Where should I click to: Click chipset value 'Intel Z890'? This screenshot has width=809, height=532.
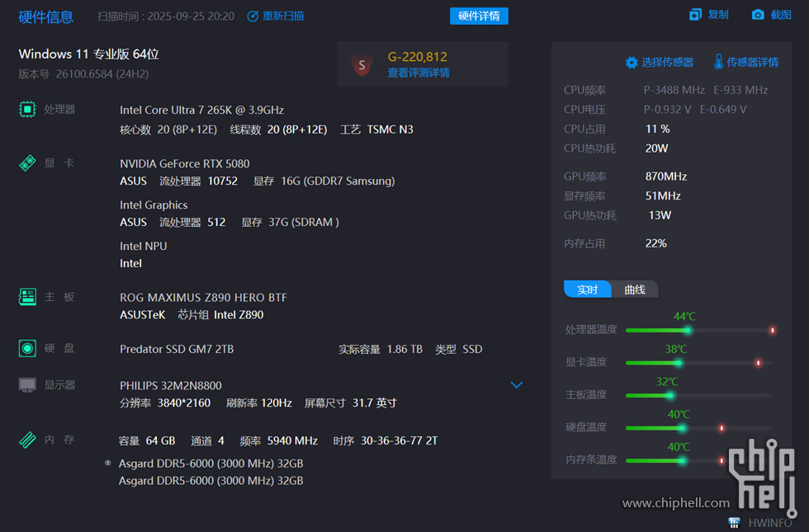(239, 314)
